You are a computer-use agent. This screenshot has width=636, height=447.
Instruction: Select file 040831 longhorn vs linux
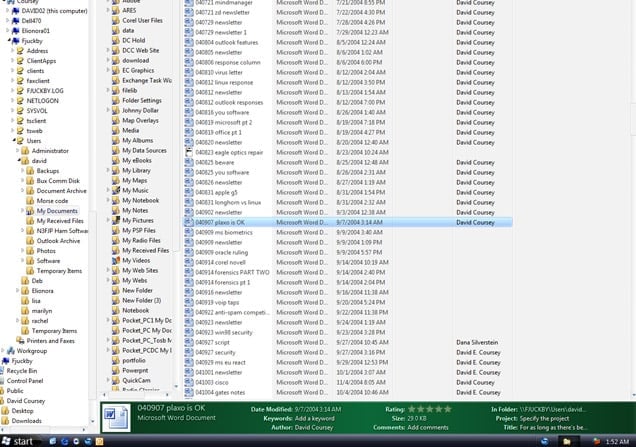(228, 202)
